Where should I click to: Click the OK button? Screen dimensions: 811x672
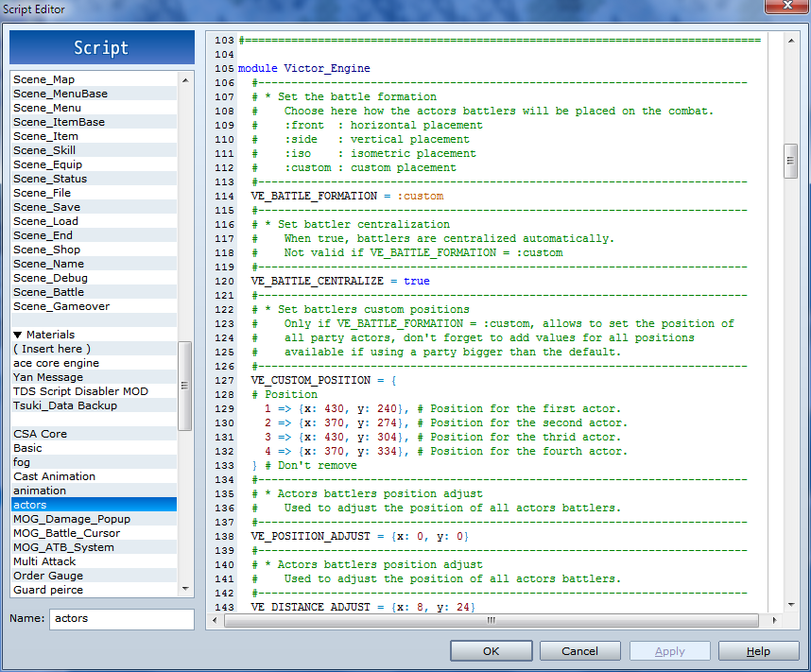pos(491,651)
